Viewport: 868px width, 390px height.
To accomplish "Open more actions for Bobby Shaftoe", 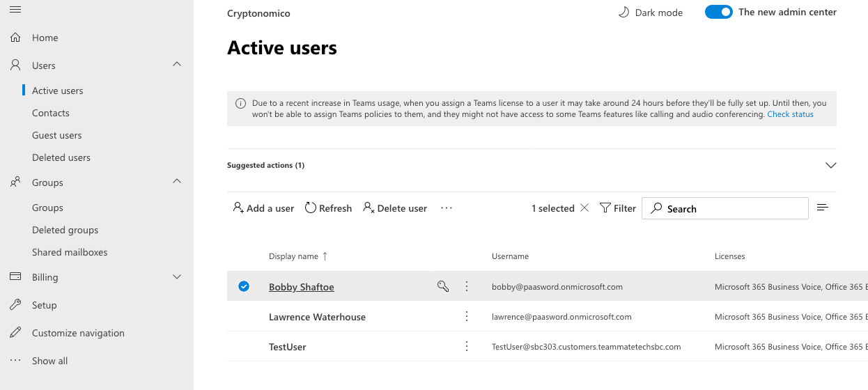I will (467, 286).
